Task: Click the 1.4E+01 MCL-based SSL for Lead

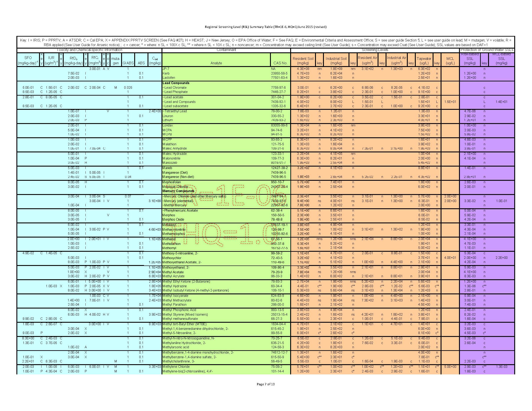Action: 502,102
